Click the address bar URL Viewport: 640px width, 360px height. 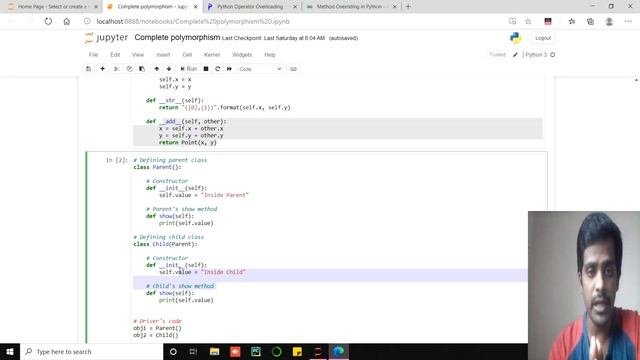(193, 21)
